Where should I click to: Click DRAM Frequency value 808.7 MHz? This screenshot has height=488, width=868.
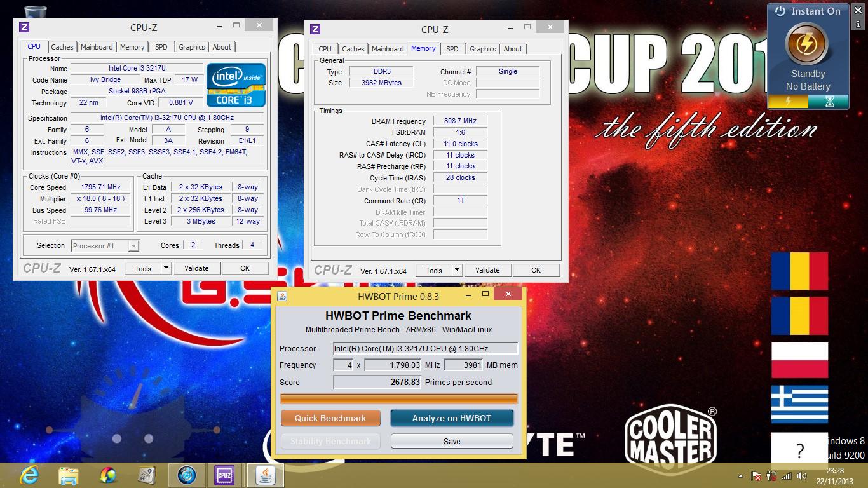460,121
